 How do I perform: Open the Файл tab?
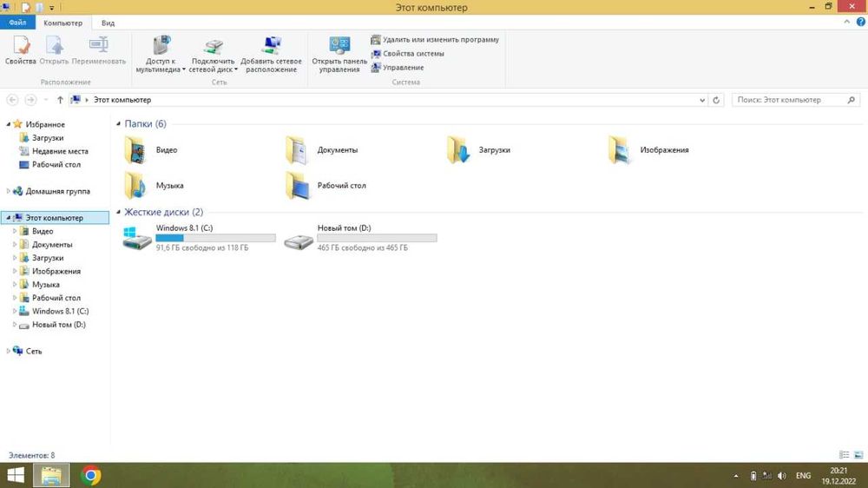point(17,23)
